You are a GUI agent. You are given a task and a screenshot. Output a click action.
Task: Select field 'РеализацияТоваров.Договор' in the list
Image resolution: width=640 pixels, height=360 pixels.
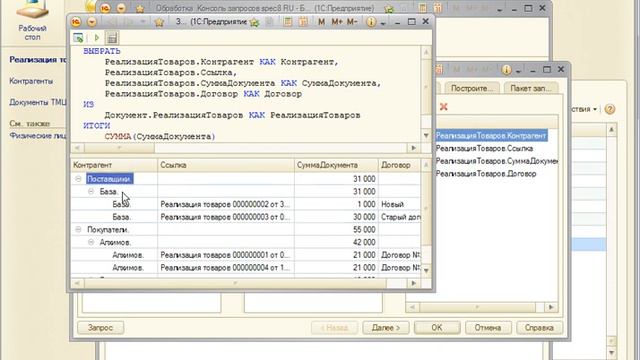pos(486,174)
